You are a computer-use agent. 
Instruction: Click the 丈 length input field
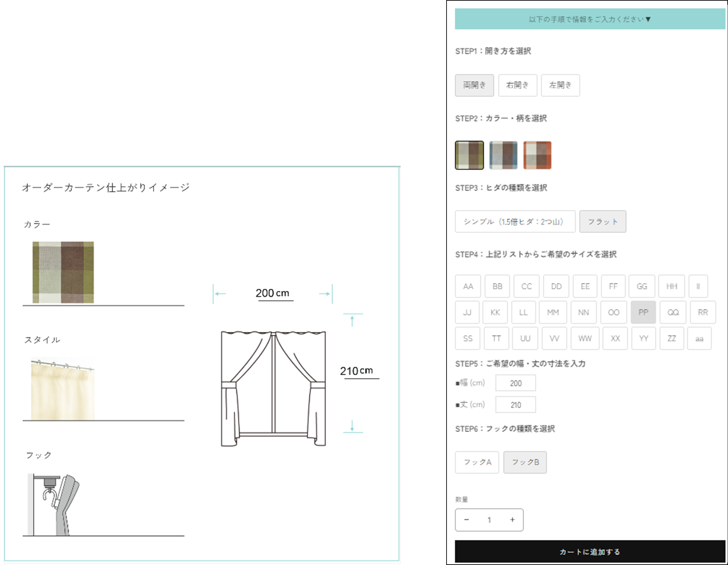516,405
